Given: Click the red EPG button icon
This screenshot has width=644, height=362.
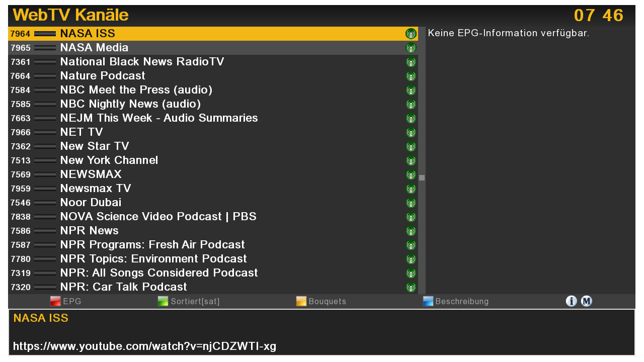Looking at the screenshot, I should click(x=55, y=301).
